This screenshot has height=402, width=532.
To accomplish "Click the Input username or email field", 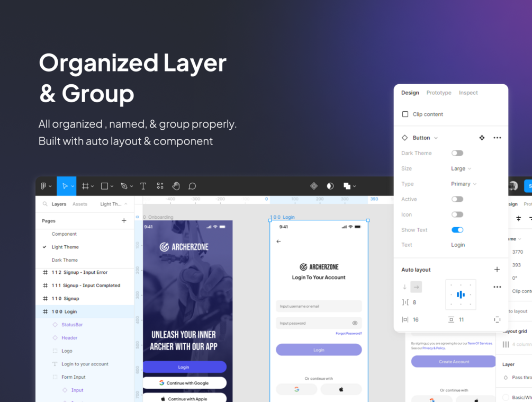I will [x=319, y=306].
